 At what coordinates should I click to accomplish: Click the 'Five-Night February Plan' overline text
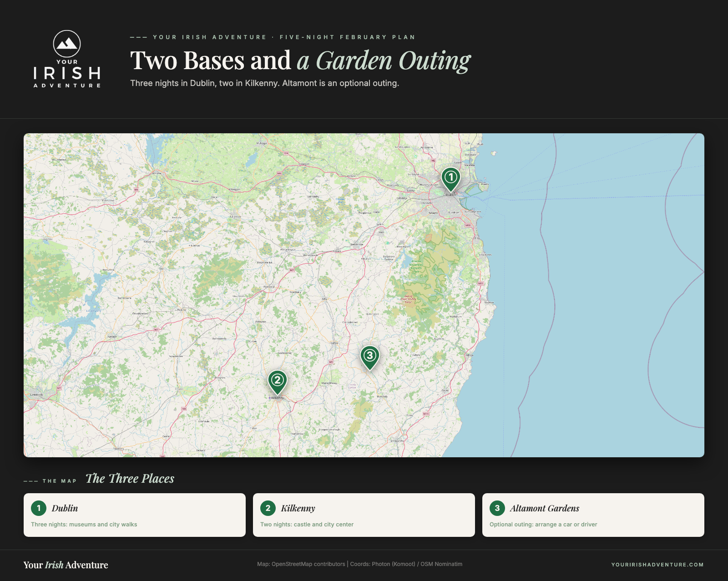pyautogui.click(x=348, y=37)
